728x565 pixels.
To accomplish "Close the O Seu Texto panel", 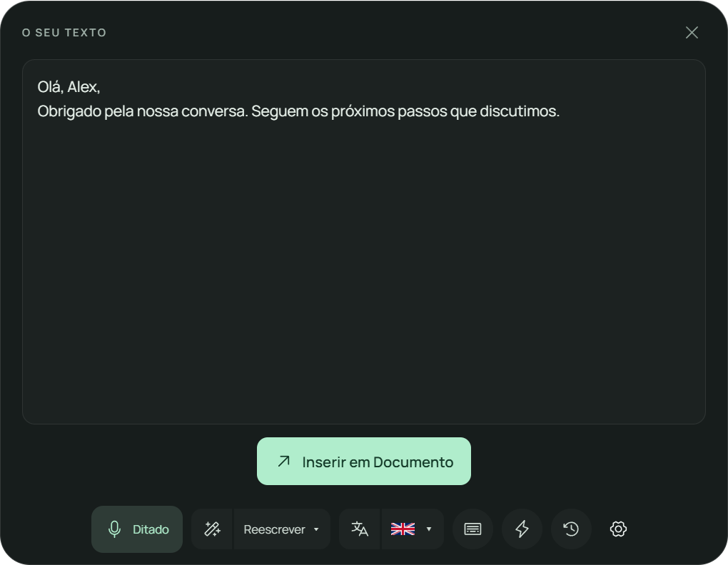I will [x=692, y=33].
